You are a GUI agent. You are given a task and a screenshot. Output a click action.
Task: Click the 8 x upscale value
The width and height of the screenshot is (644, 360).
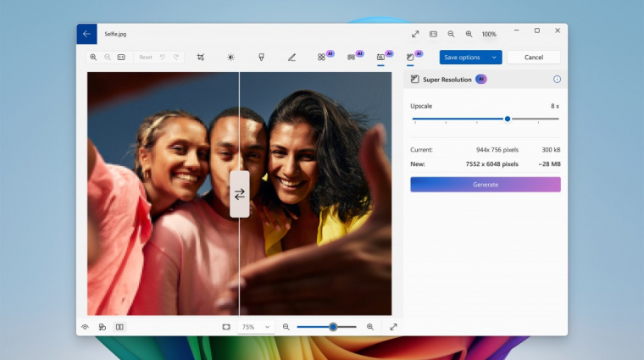[555, 106]
